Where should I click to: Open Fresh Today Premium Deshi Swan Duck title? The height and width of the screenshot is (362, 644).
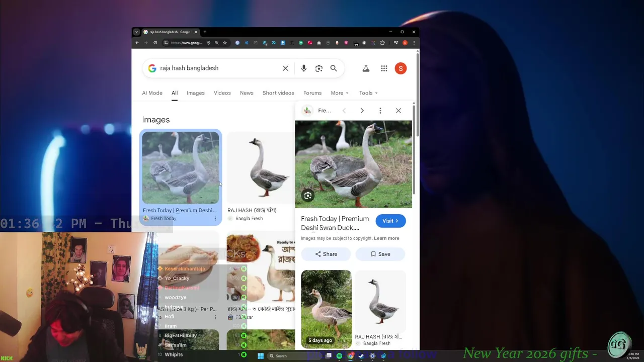tap(335, 223)
